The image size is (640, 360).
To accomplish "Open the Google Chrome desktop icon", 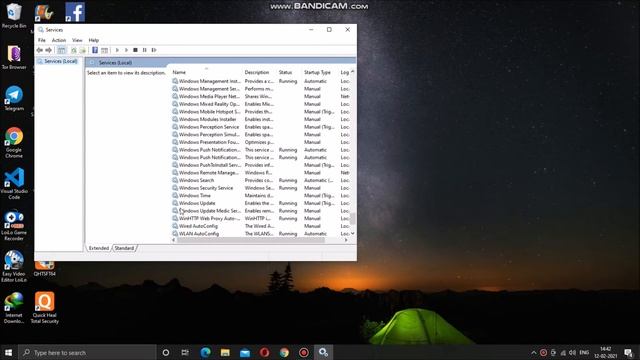I will pyautogui.click(x=14, y=142).
